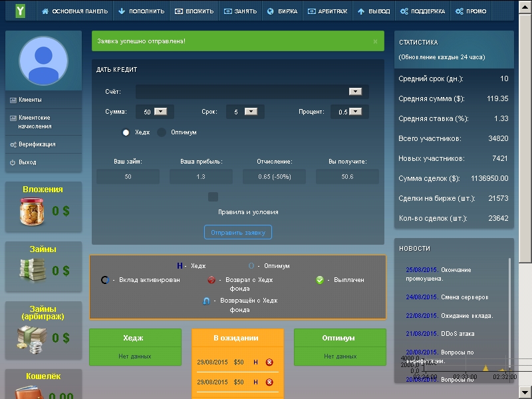
Task: Click the Всего участников value 34820
Action: point(498,138)
